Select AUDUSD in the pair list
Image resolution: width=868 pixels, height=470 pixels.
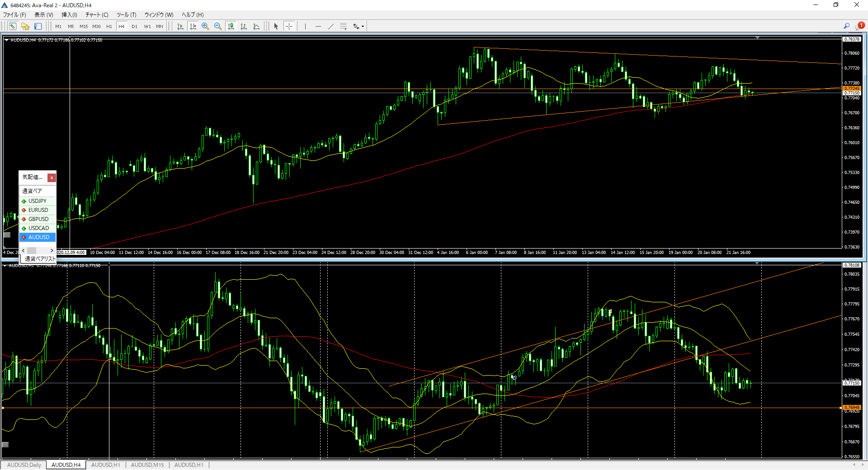tap(38, 237)
